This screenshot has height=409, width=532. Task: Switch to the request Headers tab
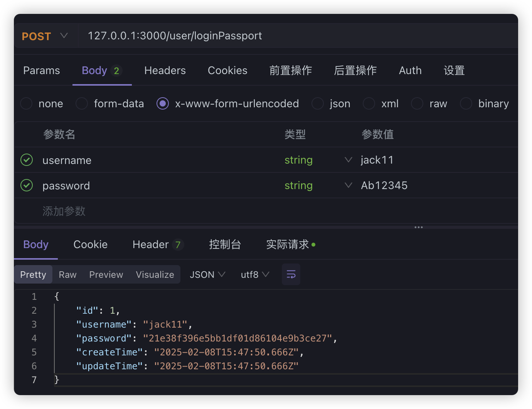coord(165,71)
